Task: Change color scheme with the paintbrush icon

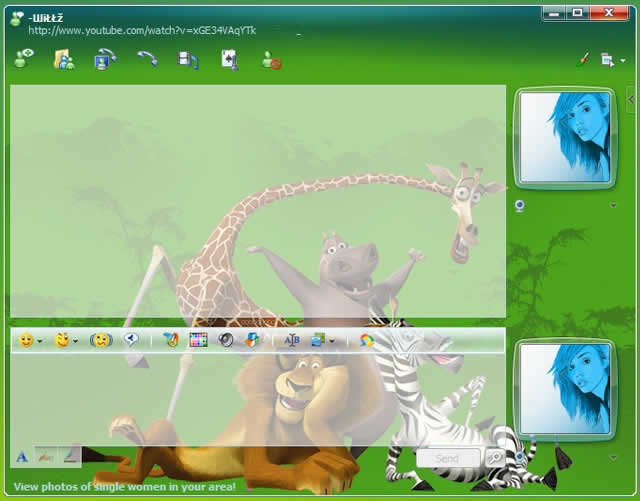Action: point(585,60)
